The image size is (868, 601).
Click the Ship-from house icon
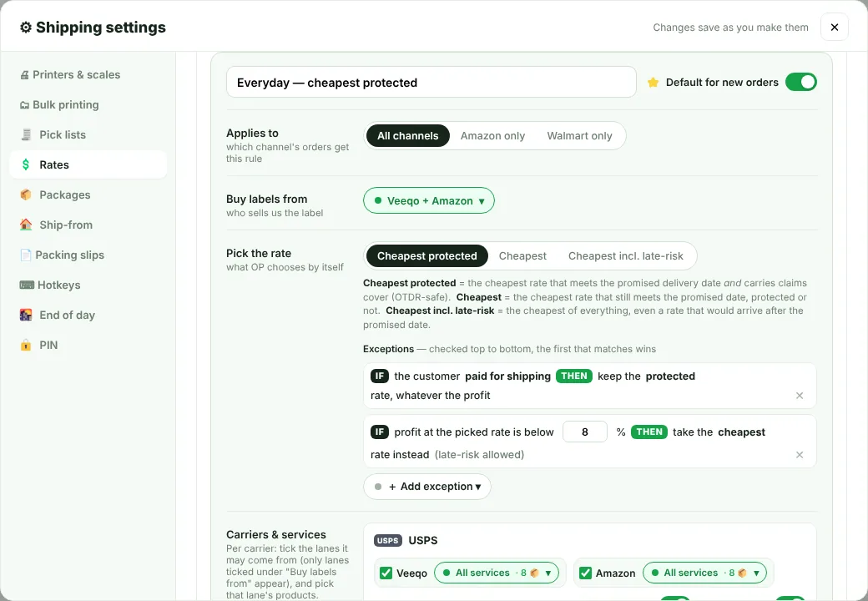tap(26, 225)
